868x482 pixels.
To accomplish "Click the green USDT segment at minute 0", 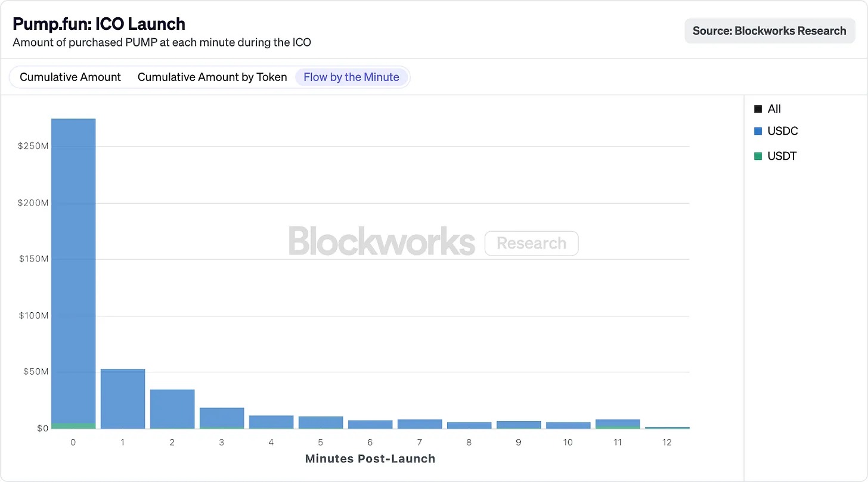I will click(73, 425).
